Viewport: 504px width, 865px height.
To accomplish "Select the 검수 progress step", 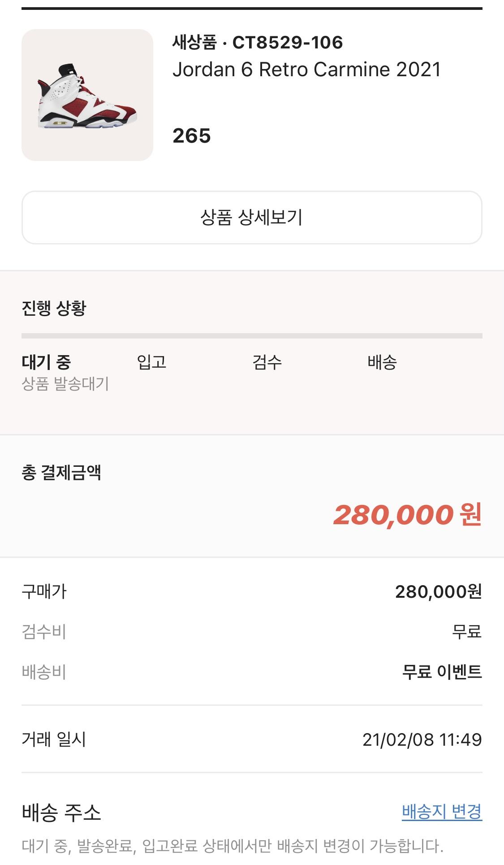I will coord(267,362).
